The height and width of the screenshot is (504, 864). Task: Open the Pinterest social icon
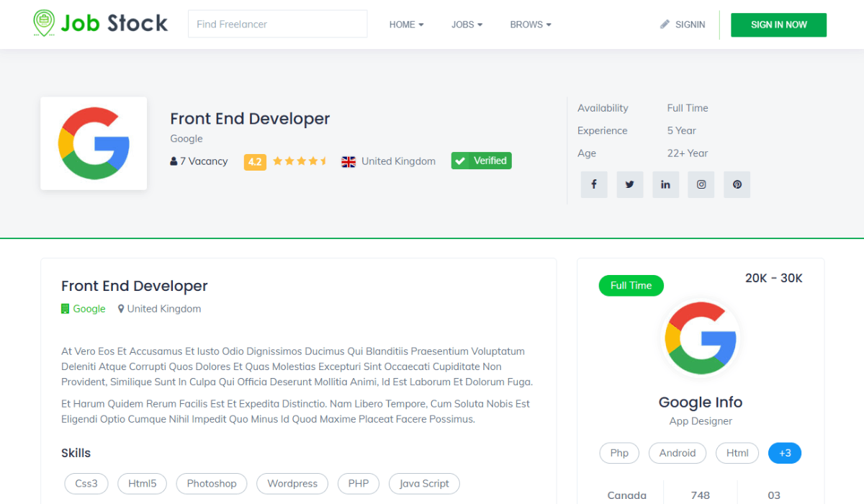coord(737,184)
